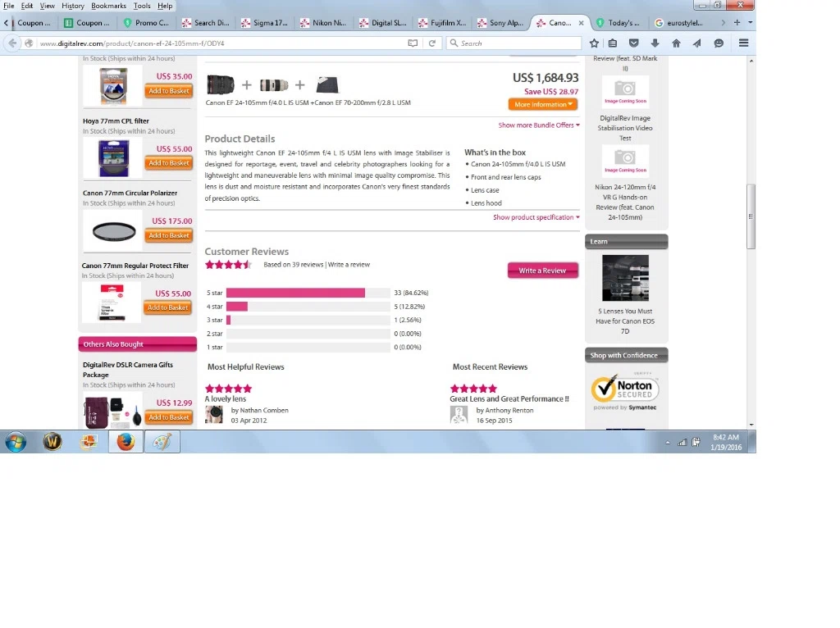The width and height of the screenshot is (840, 628).
Task: Click Nathan Comben's reviewer avatar
Action: click(x=214, y=415)
